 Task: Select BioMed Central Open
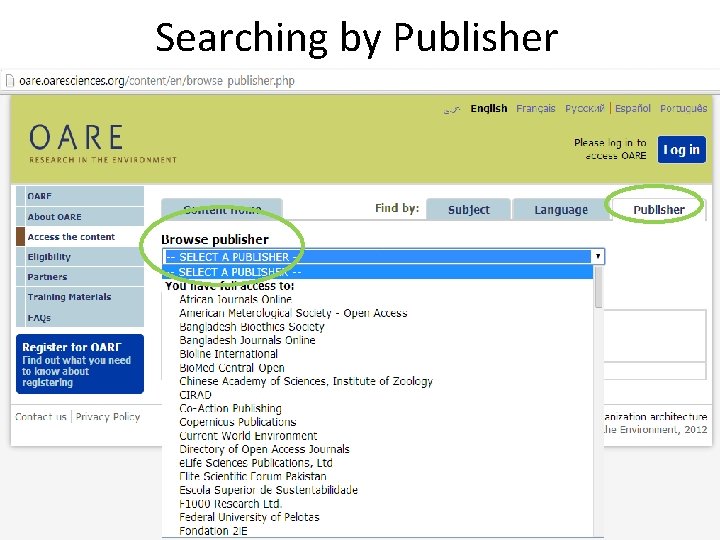click(232, 368)
